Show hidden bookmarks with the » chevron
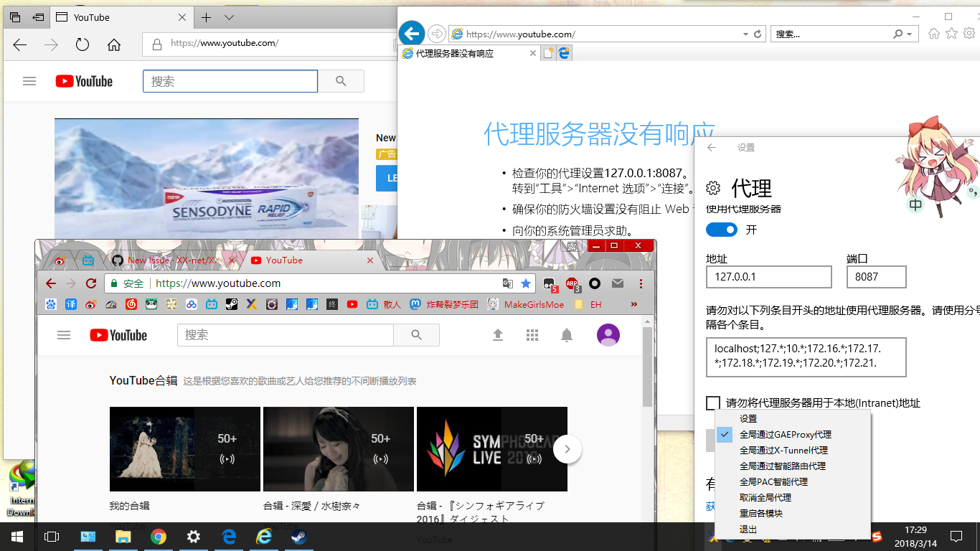This screenshot has height=551, width=980. pos(634,304)
